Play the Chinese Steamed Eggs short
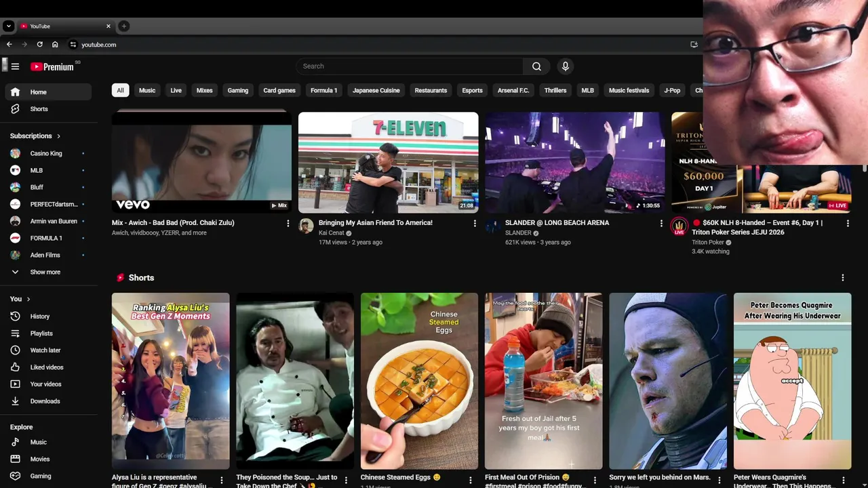Screen dimensions: 868x488 [419, 381]
